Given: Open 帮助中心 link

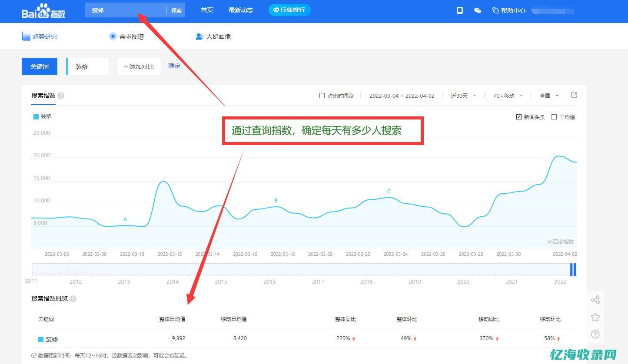Looking at the screenshot, I should tap(513, 10).
